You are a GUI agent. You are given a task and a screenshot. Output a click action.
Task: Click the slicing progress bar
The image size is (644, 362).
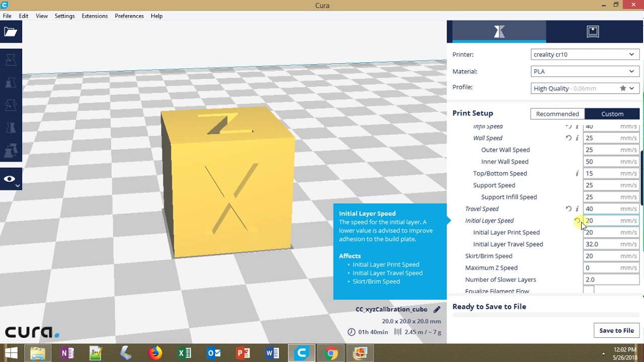545,316
